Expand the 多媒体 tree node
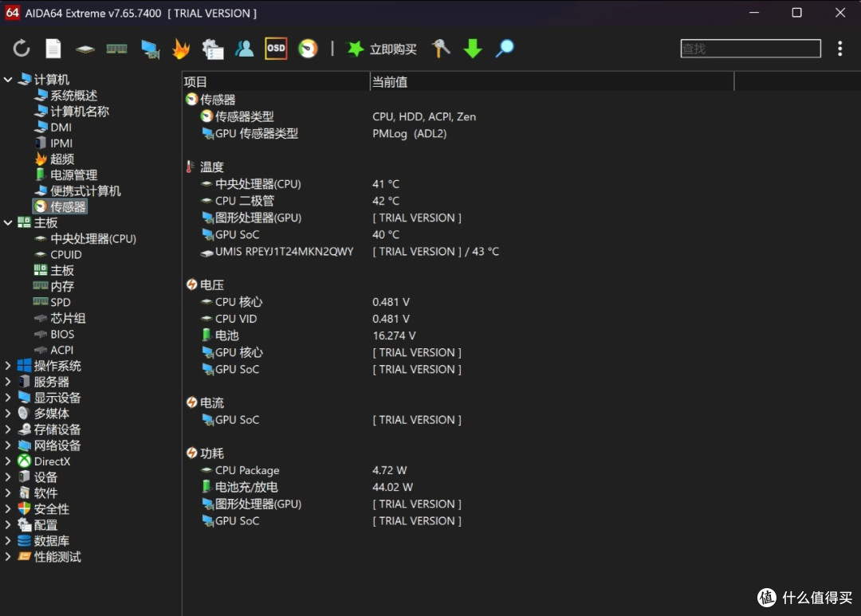The image size is (861, 616). 8,414
